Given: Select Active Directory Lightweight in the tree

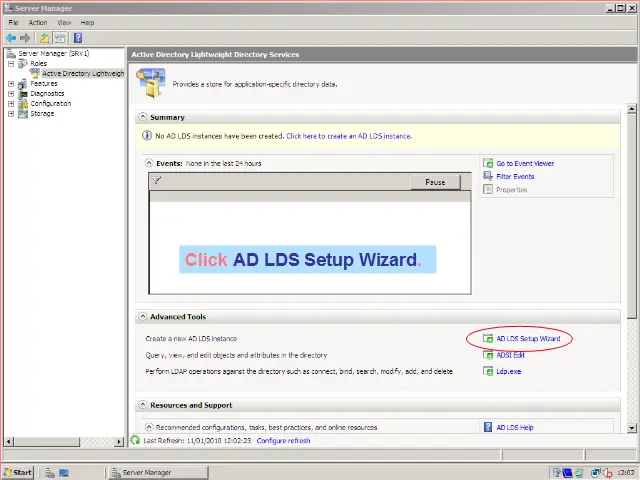Looking at the screenshot, I should click(83, 73).
